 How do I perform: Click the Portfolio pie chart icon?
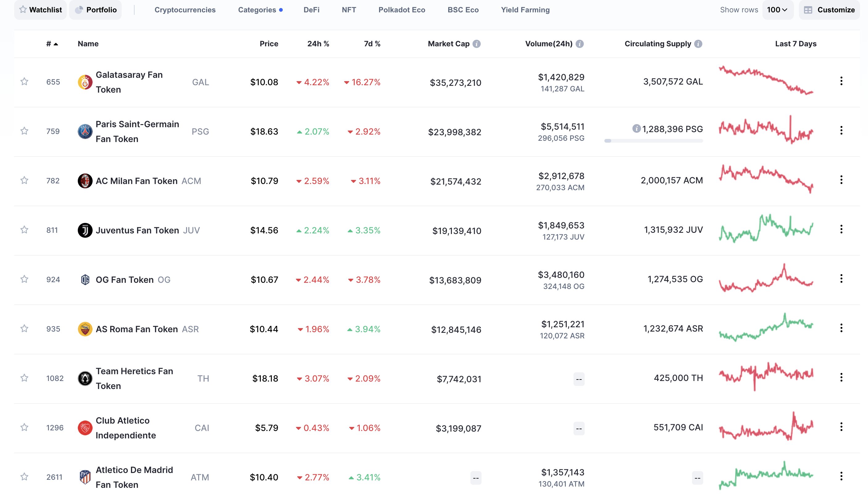click(x=79, y=10)
